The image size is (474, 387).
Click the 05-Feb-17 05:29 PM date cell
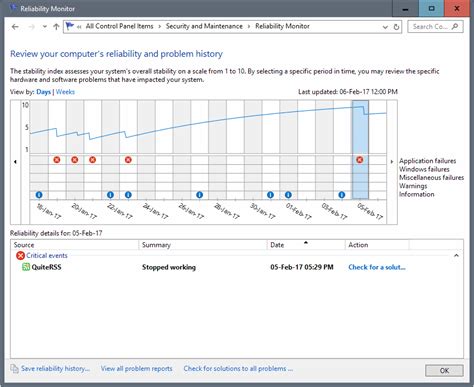pyautogui.click(x=302, y=267)
